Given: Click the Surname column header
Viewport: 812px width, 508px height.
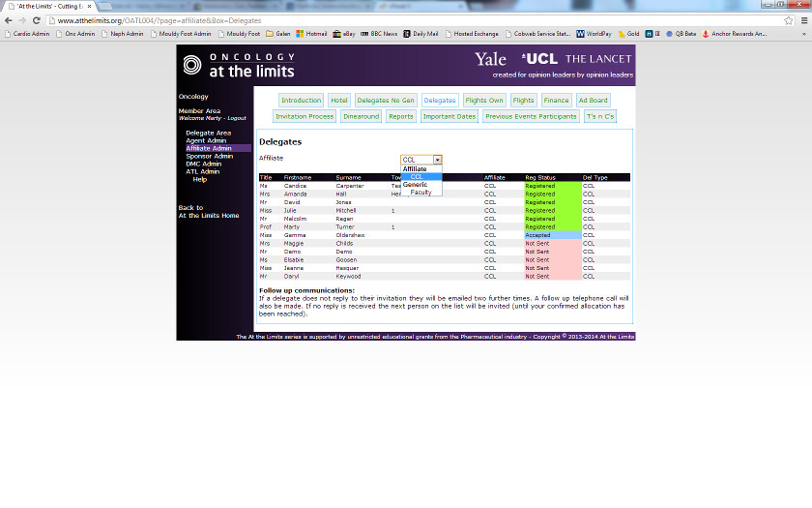Looking at the screenshot, I should point(349,177).
